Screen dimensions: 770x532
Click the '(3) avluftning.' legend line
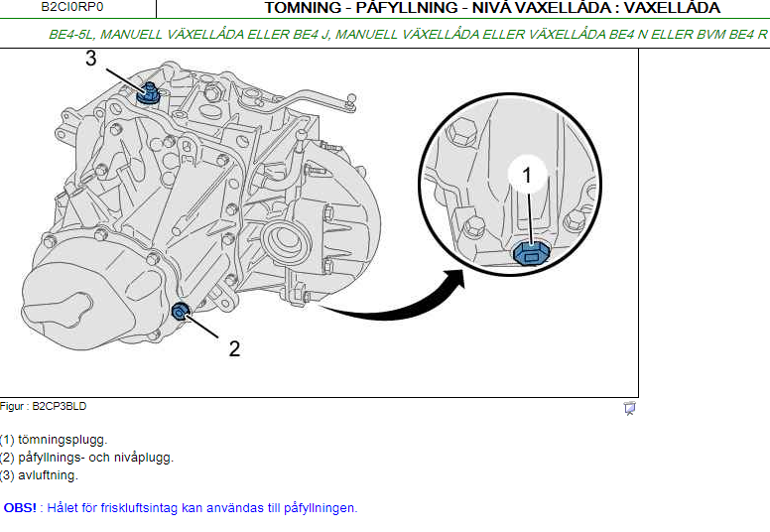pos(39,475)
